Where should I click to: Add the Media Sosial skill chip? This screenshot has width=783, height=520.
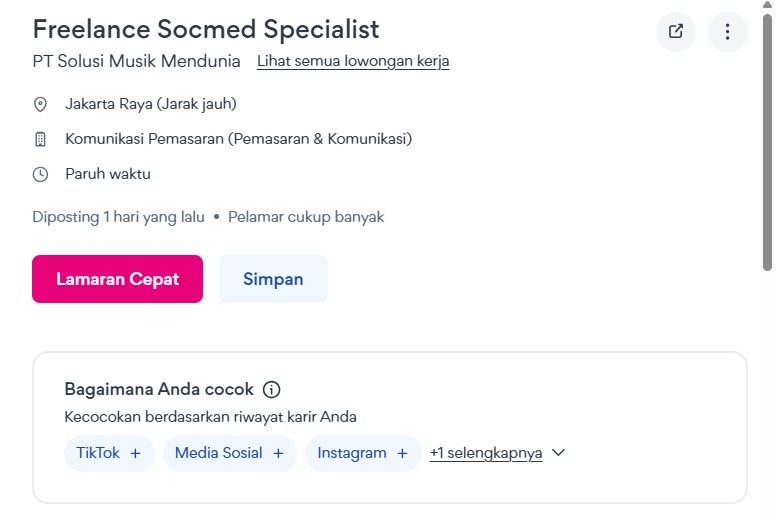click(x=229, y=453)
